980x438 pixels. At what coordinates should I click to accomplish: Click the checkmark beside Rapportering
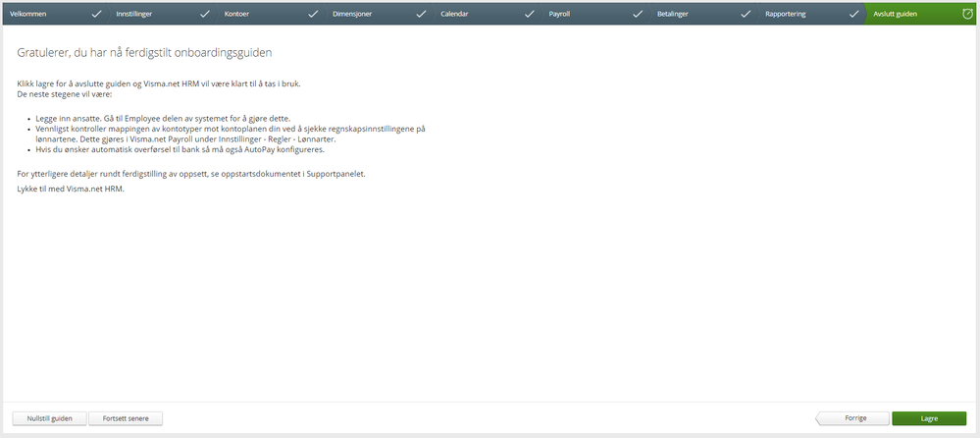click(x=853, y=14)
